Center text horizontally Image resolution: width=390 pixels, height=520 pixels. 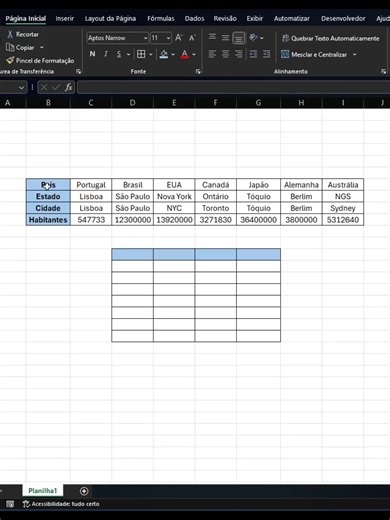point(225,54)
